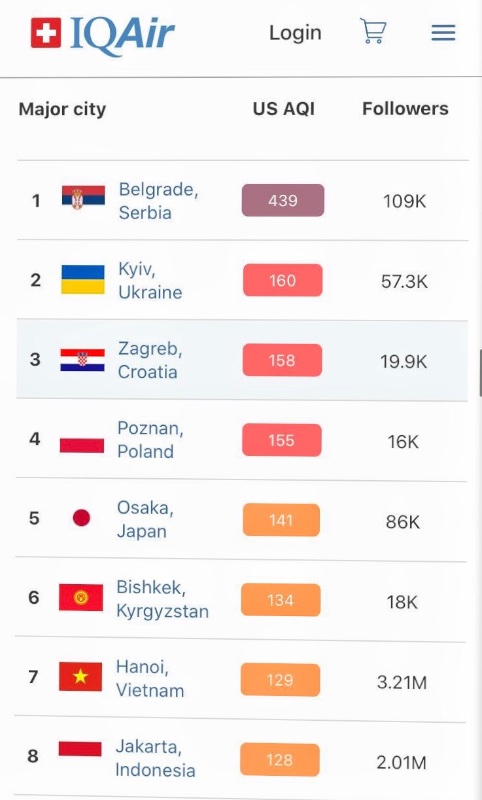
Task: Click the IQAir logo
Action: coord(103,34)
